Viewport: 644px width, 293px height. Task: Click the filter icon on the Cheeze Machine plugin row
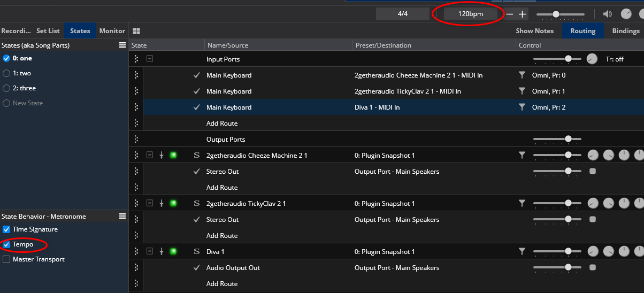pyautogui.click(x=522, y=156)
